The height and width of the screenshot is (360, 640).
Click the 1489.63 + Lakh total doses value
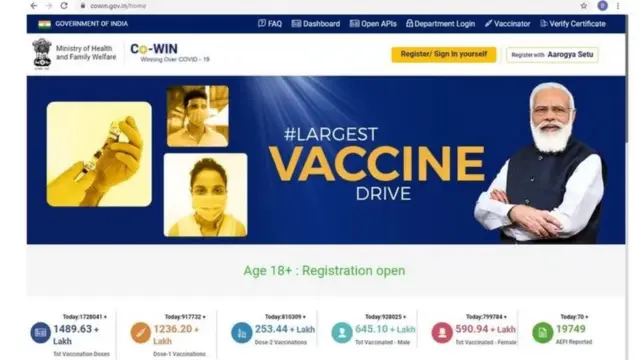pyautogui.click(x=76, y=335)
